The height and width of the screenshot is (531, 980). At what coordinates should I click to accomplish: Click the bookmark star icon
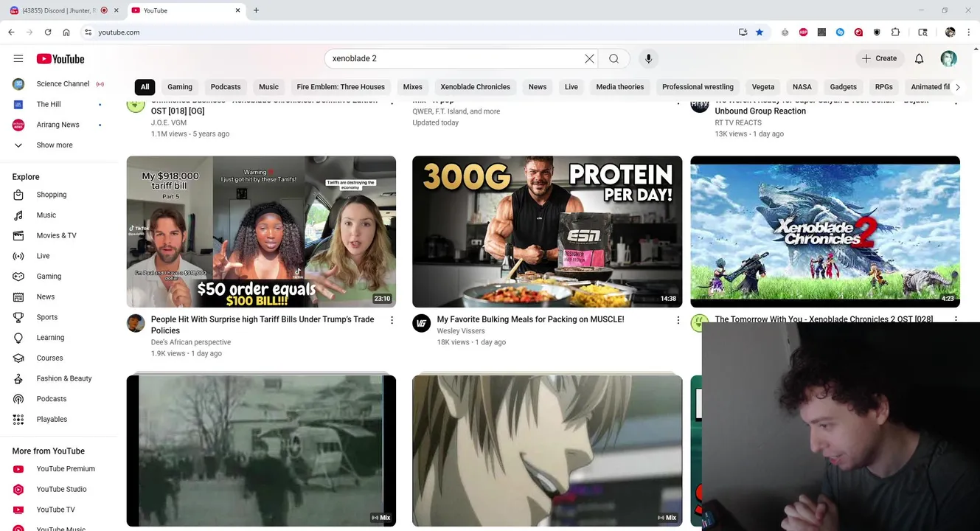[760, 32]
